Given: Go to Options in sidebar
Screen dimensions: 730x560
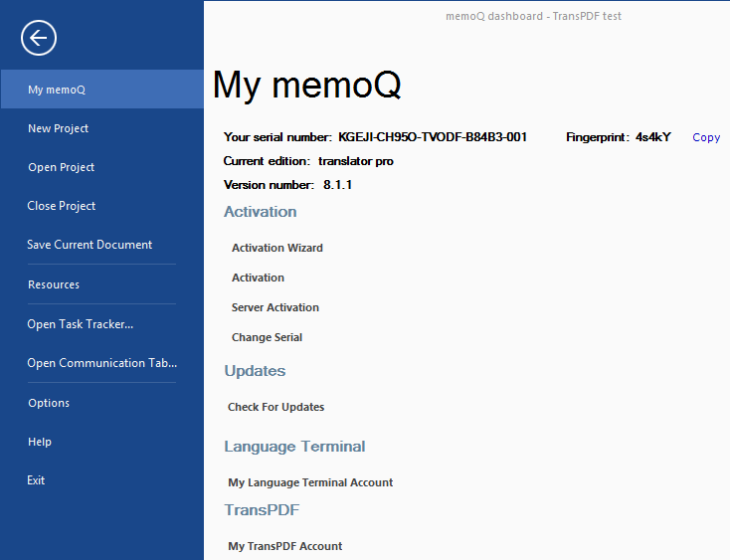Looking at the screenshot, I should coord(49,403).
